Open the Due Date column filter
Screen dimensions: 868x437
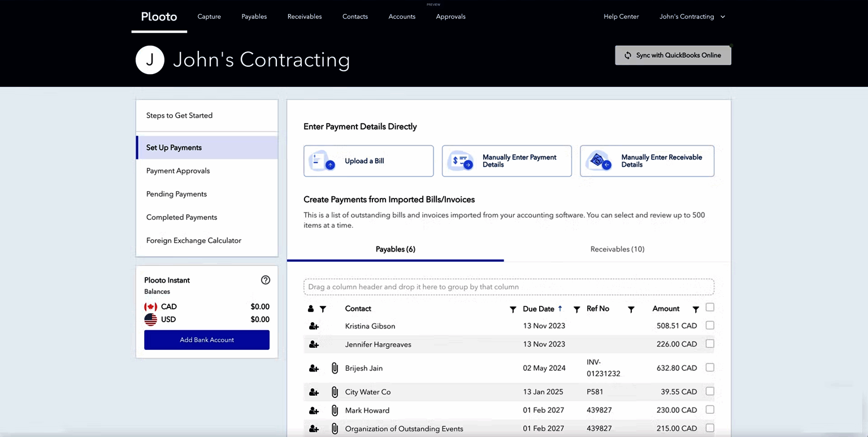pyautogui.click(x=576, y=309)
